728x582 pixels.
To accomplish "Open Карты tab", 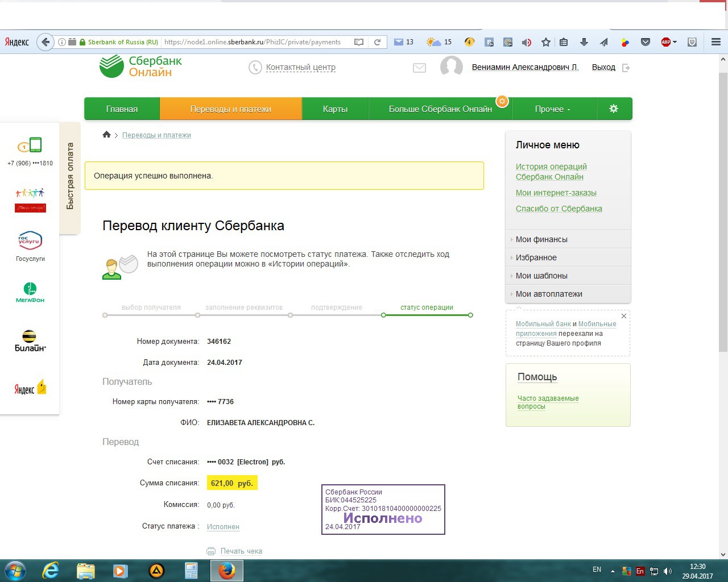I will [x=335, y=109].
